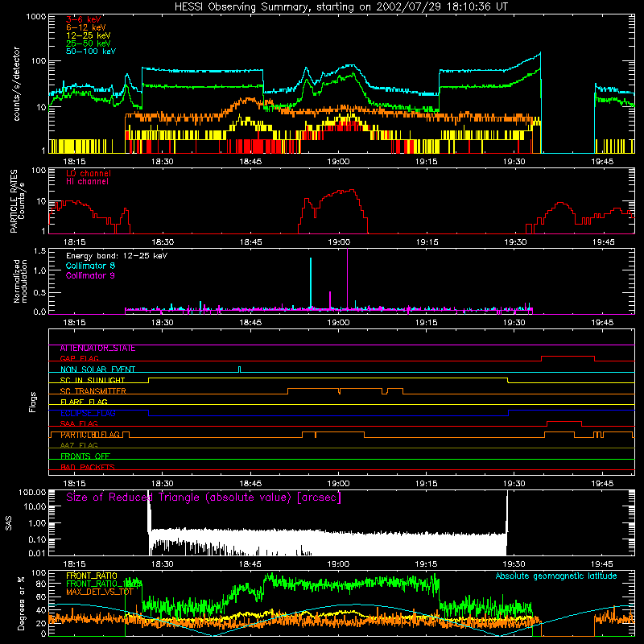Click the Normalized modulation axis label
Screen dimensions: 644x644
tap(20, 281)
